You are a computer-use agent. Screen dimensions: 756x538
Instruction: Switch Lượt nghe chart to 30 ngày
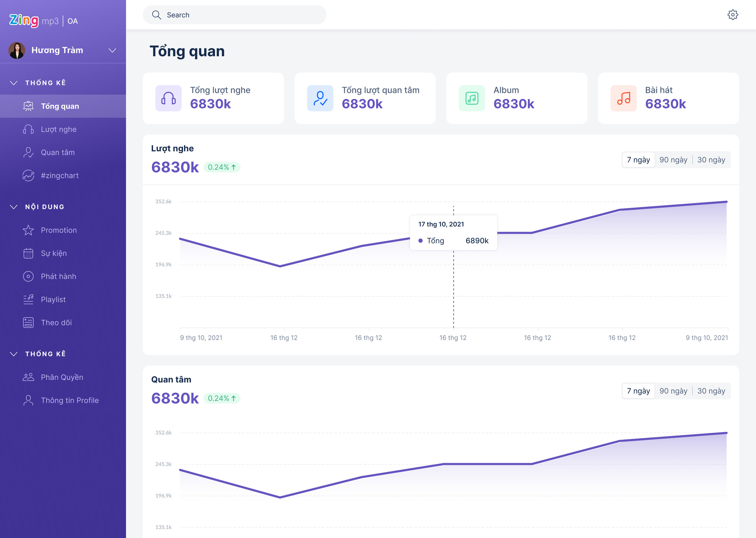tap(711, 160)
